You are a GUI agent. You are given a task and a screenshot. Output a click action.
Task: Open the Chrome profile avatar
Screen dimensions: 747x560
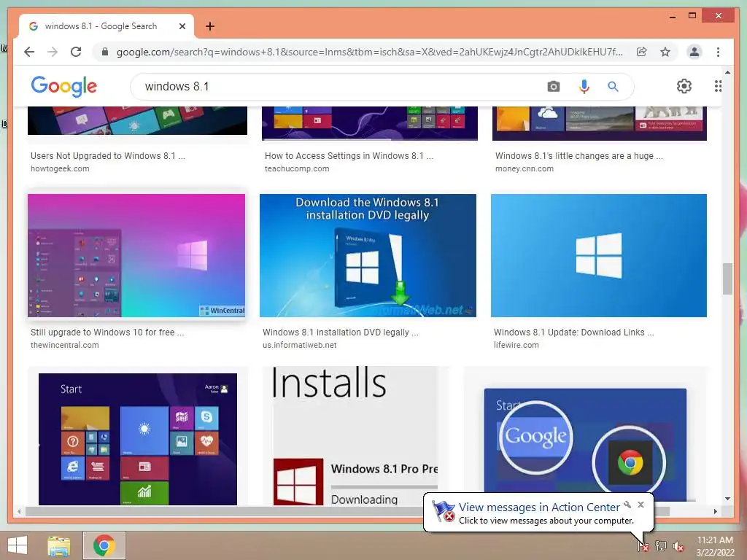[694, 52]
